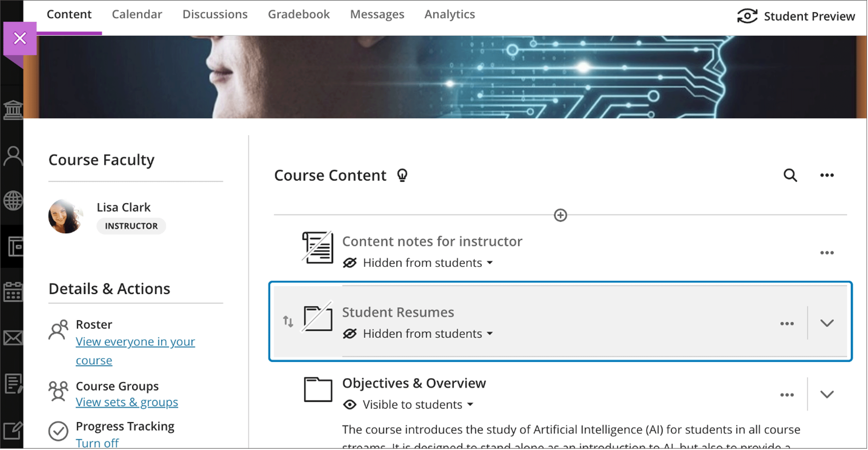The image size is (868, 450).
Task: Click the three-dots menu on Student Resumes
Action: (785, 322)
